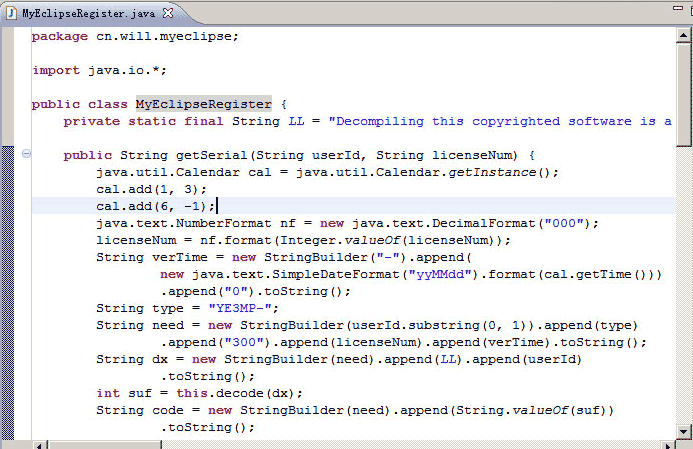Close the MyEclipseRegister.java tab

tap(168, 13)
